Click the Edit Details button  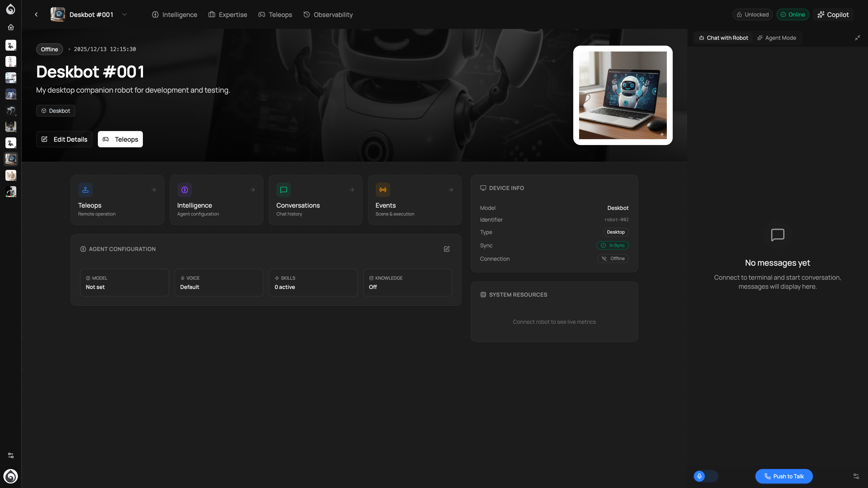click(64, 139)
